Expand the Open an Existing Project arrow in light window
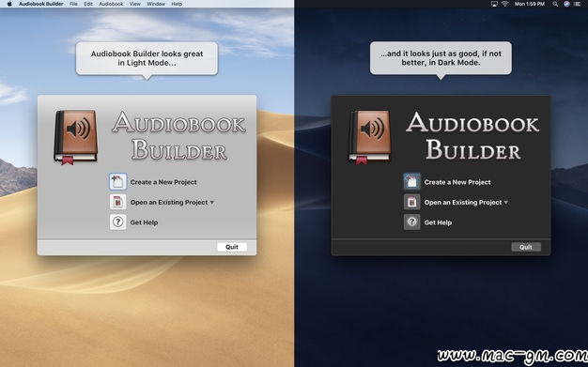This screenshot has width=588, height=367. (x=212, y=203)
